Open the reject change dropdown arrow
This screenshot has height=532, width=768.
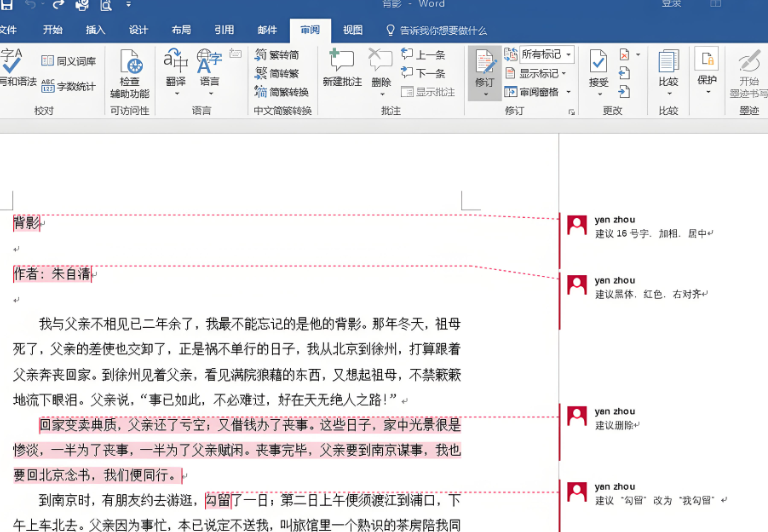pyautogui.click(x=638, y=54)
